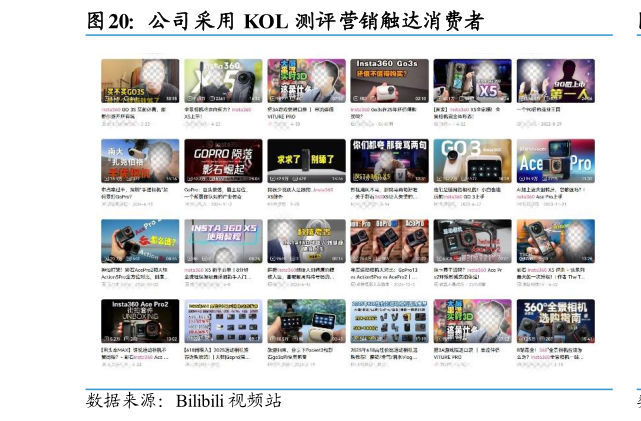The image size is (641, 421).
Task: Click the figure title '图20: 公司采用KOL测评营销触达消费者'
Action: [285, 21]
